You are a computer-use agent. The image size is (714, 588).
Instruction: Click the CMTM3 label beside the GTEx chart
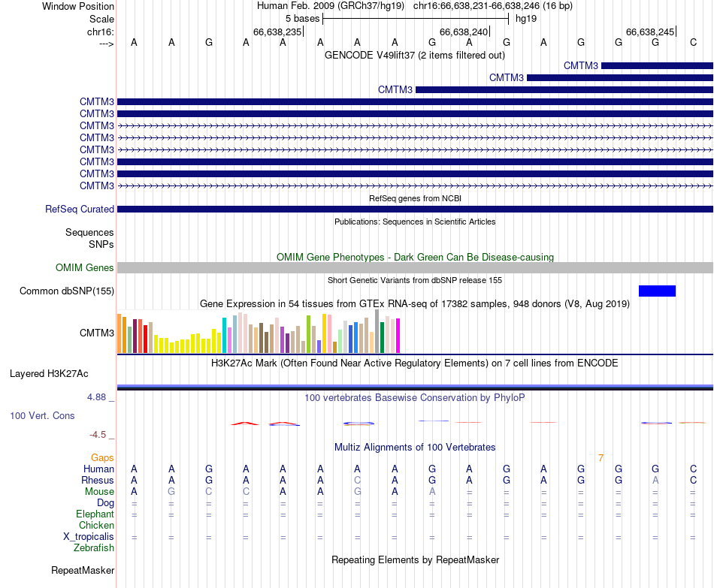point(96,333)
